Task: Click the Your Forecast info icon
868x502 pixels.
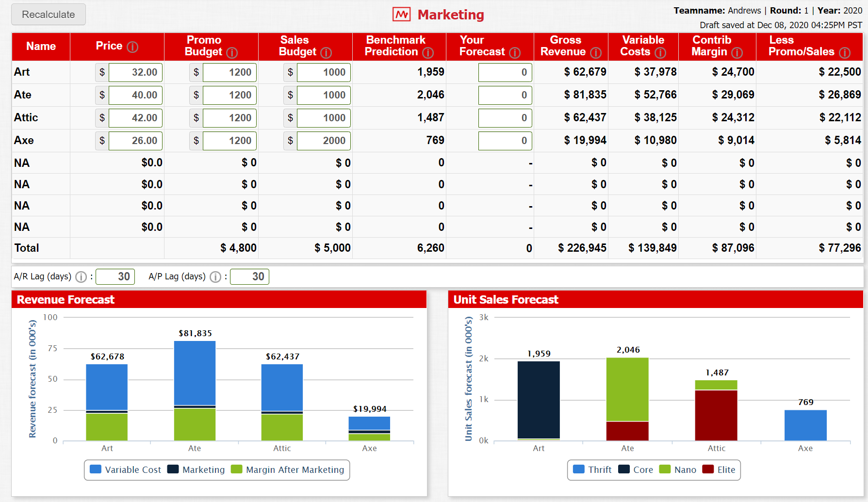Action: click(x=515, y=52)
